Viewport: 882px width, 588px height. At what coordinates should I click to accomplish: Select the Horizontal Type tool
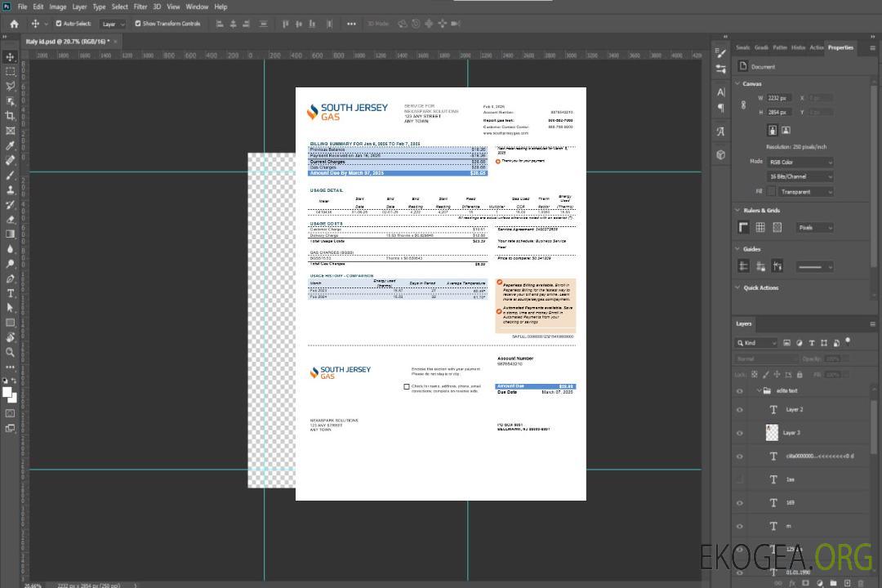[x=10, y=293]
